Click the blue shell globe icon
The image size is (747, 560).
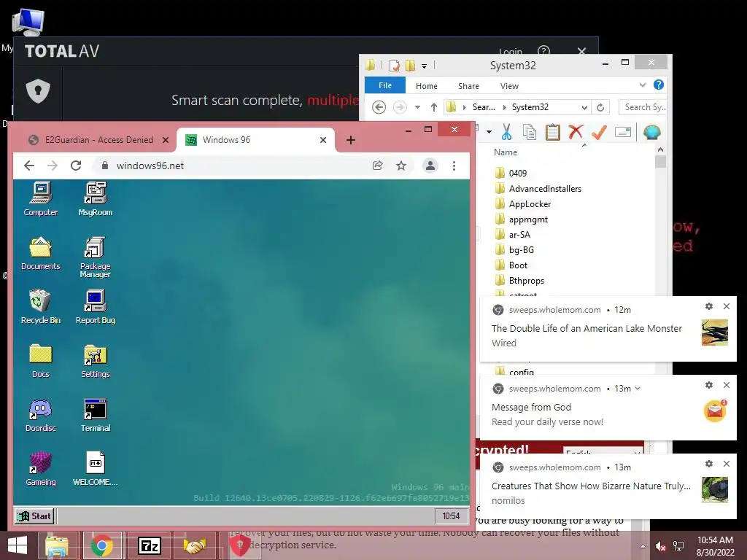(x=651, y=132)
